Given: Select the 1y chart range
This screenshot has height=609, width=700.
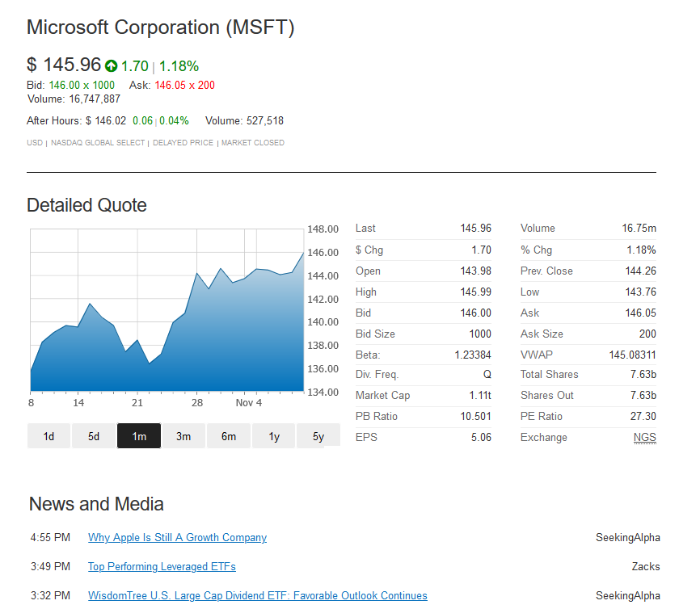Looking at the screenshot, I should click(x=274, y=436).
